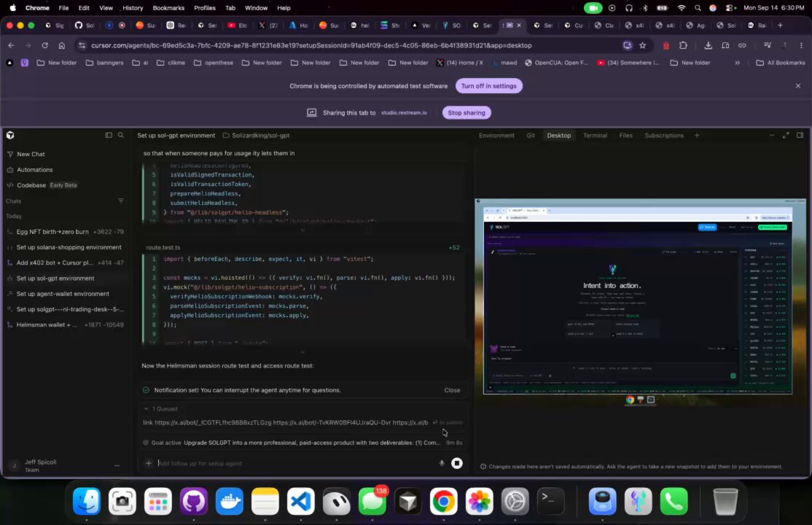
Task: Add a new panel tab with the plus icon
Action: [697, 136]
